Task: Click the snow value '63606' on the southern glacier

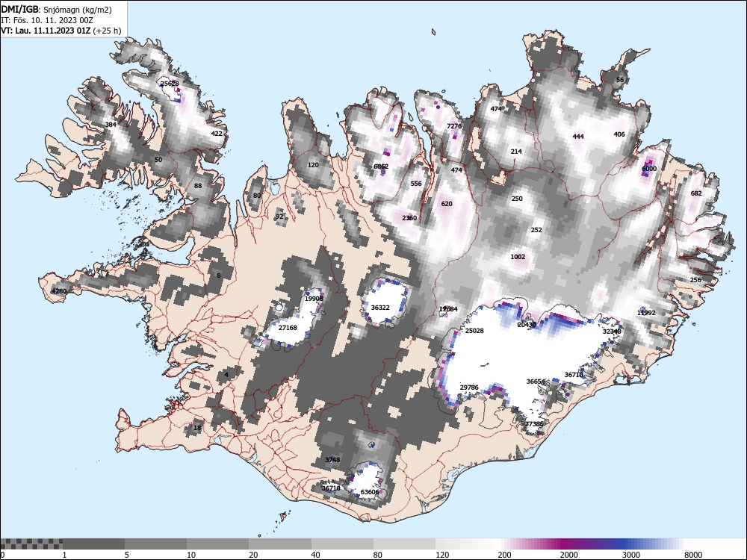Action: (370, 492)
